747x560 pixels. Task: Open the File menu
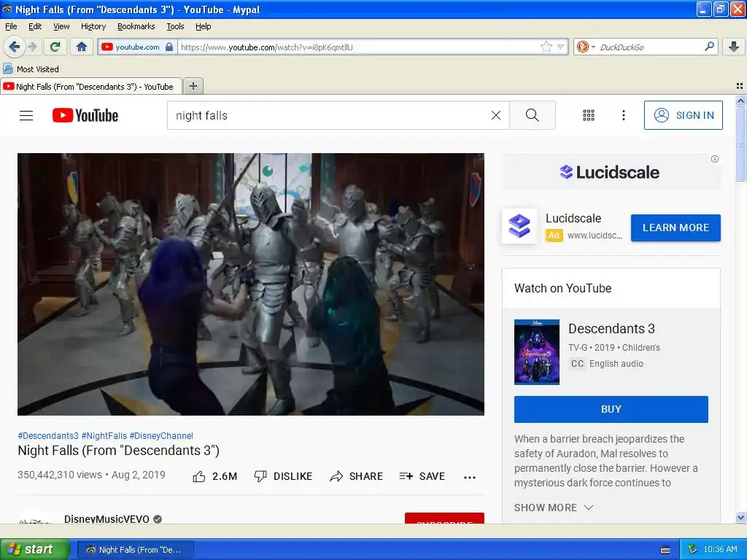pos(11,26)
